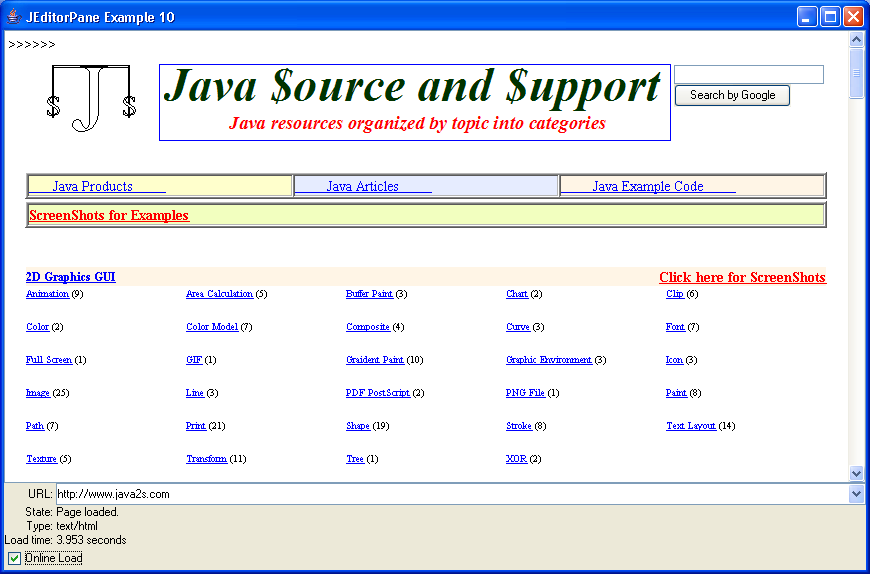Open the Tree category link

355,459
